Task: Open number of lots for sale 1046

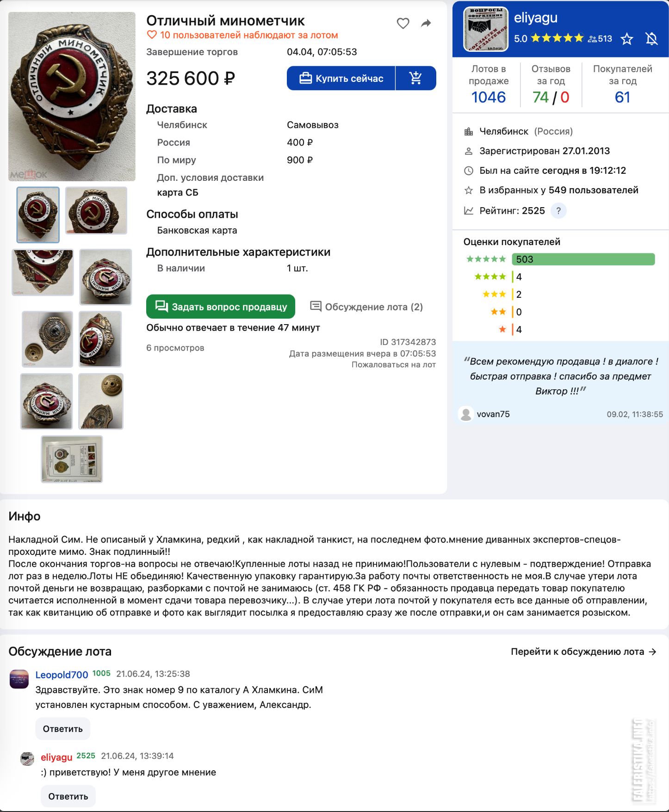Action: coord(489,97)
